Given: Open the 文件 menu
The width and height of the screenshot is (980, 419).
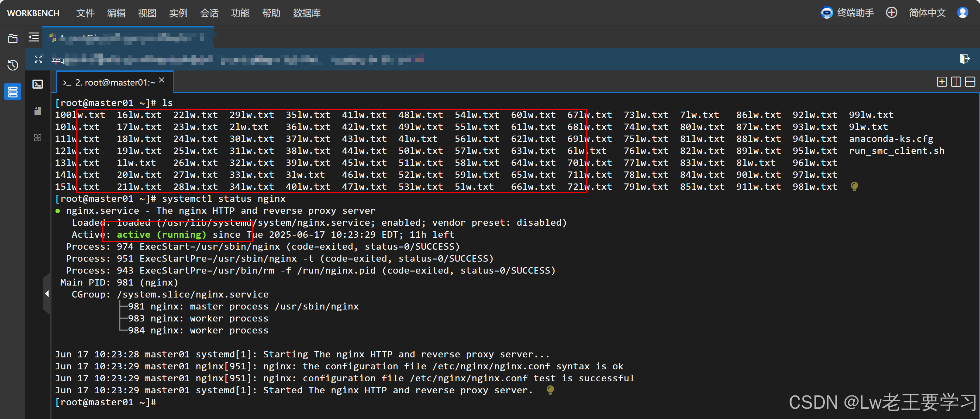Looking at the screenshot, I should coord(85,13).
